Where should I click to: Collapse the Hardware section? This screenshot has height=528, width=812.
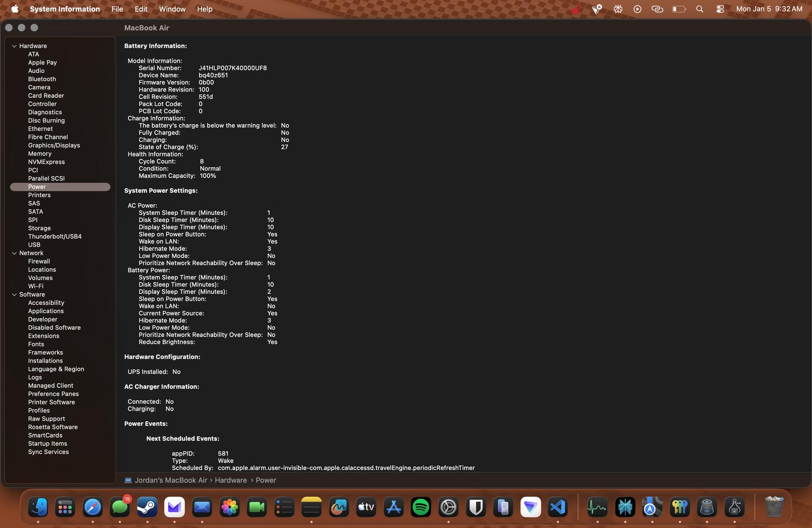[14, 46]
